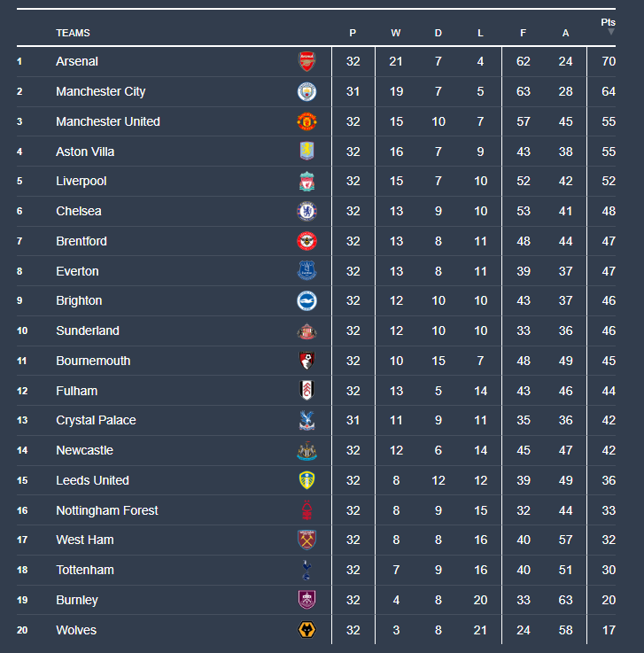Click the Newcastle club badge
The image size is (644, 653).
point(306,450)
